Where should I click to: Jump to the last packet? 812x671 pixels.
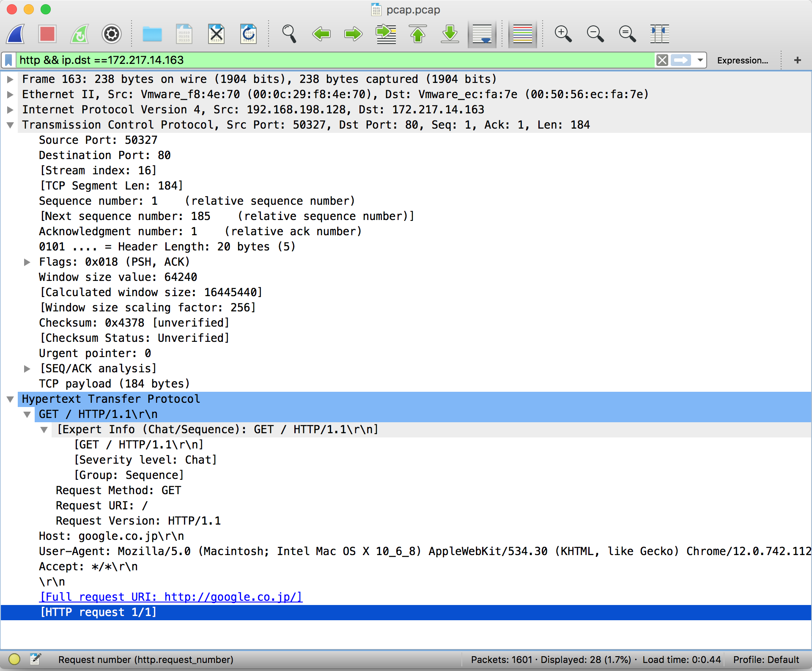pos(450,34)
